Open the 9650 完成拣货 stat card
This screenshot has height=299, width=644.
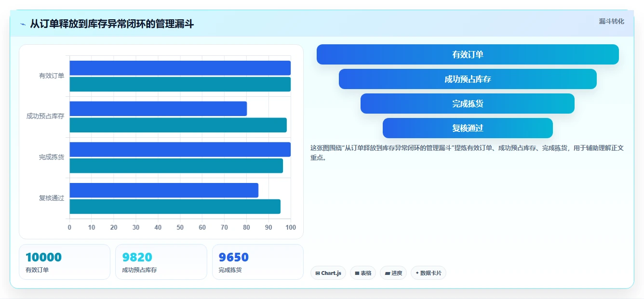tap(258, 262)
